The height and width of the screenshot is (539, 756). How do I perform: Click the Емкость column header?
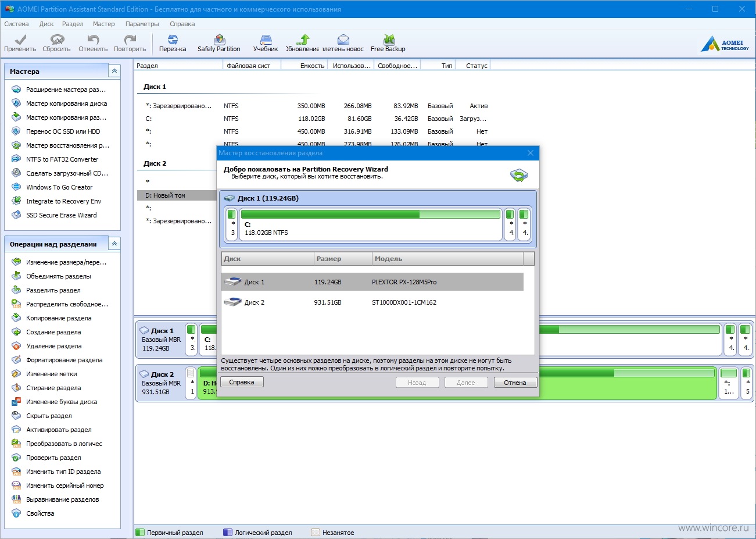(304, 66)
